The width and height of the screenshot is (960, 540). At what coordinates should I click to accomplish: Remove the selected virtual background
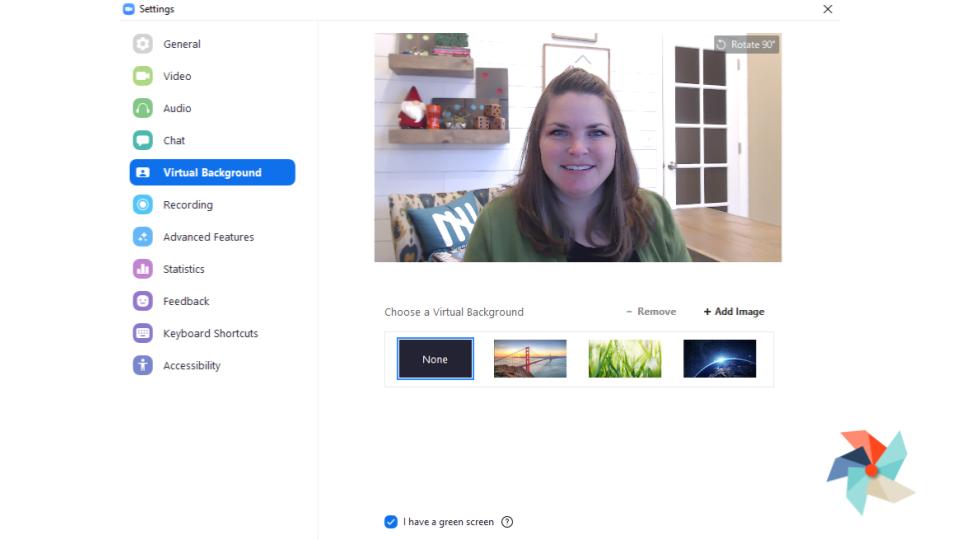pos(651,312)
